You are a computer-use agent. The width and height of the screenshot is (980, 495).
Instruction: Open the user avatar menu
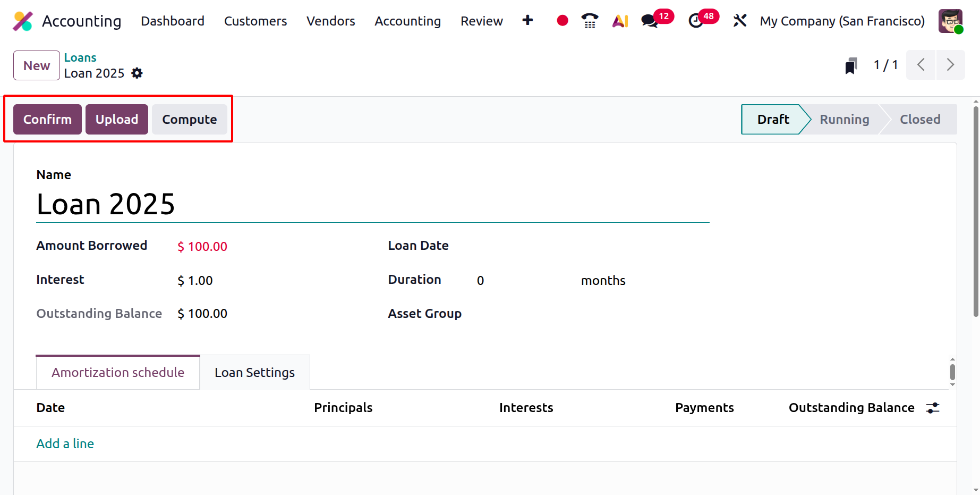click(950, 21)
